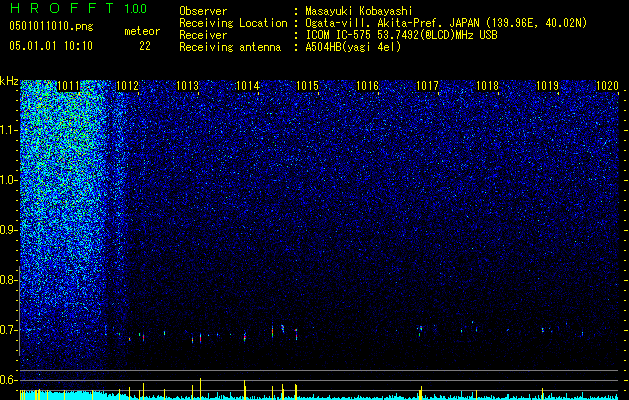Viewport: 629px width, 400px height.
Task: Click the meteor count 22
Action: (145, 46)
